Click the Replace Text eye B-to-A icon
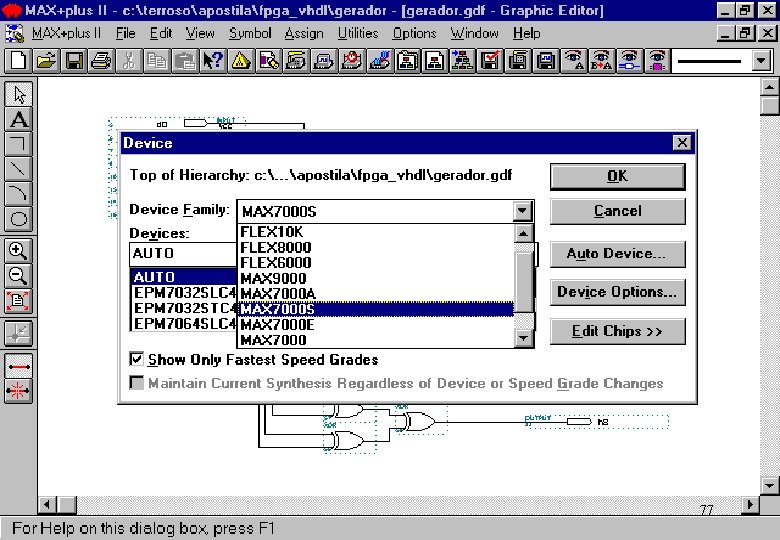This screenshot has width=780, height=540. pyautogui.click(x=601, y=61)
